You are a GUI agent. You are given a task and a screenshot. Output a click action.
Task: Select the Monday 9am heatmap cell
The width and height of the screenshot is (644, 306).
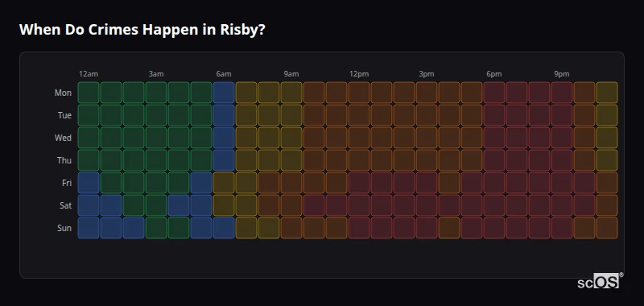291,93
